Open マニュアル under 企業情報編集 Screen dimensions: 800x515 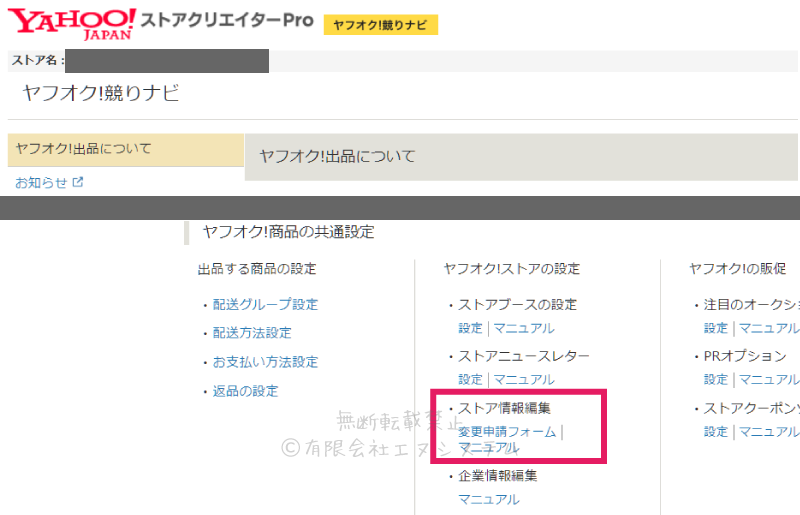[x=489, y=499]
